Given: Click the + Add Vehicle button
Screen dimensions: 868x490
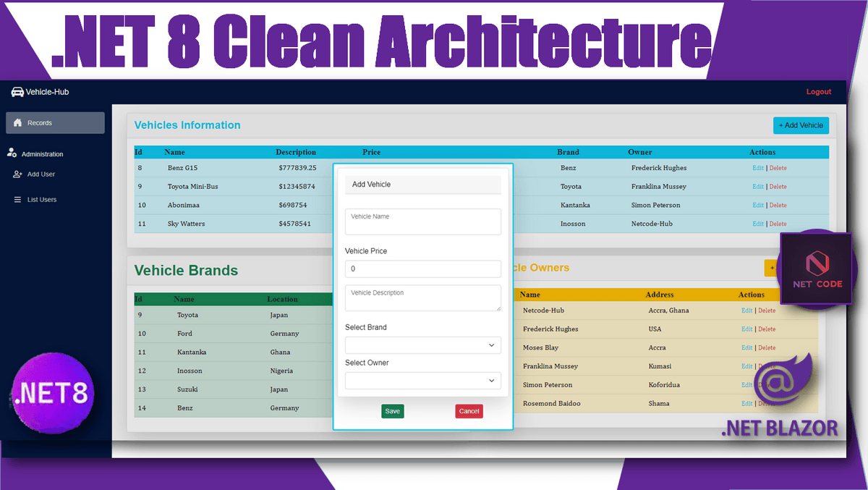Looking at the screenshot, I should [801, 125].
